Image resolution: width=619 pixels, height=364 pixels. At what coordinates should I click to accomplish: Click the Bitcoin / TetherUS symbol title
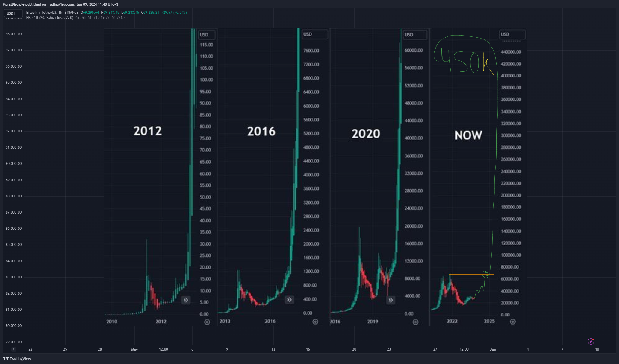[x=52, y=13]
